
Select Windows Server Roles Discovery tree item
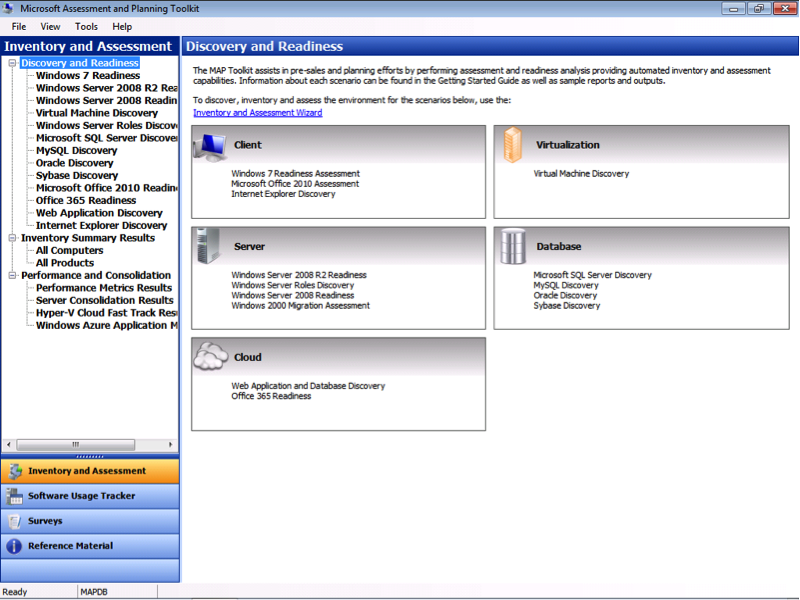[x=107, y=126]
